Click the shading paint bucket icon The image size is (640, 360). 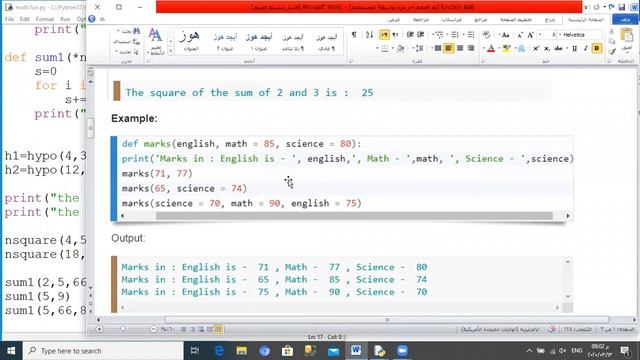point(400,49)
